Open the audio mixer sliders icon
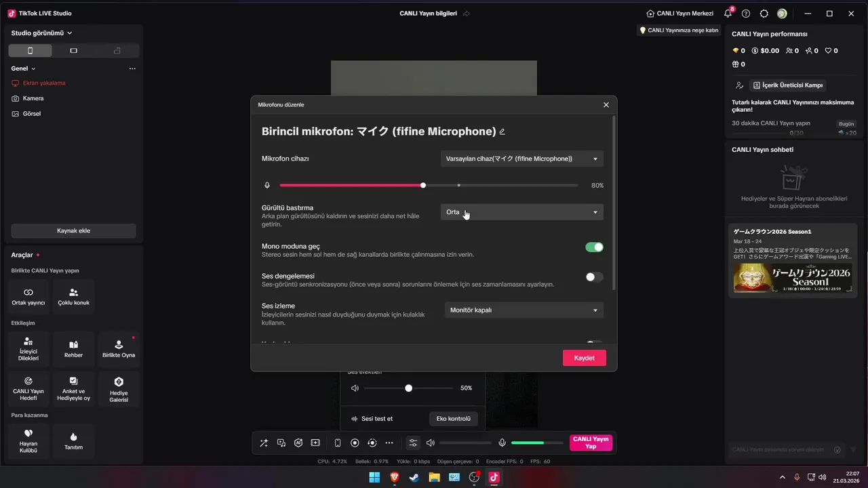Screen dimensions: 868x488 413,443
